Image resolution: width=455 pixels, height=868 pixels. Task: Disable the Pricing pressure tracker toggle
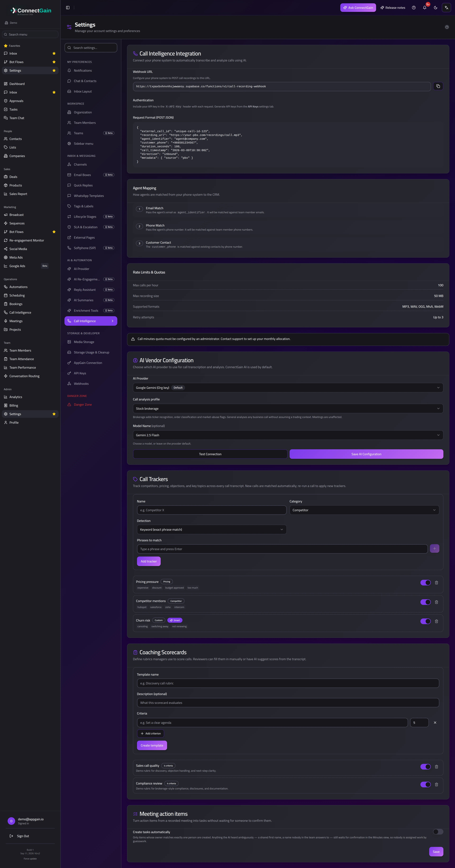coord(425,583)
